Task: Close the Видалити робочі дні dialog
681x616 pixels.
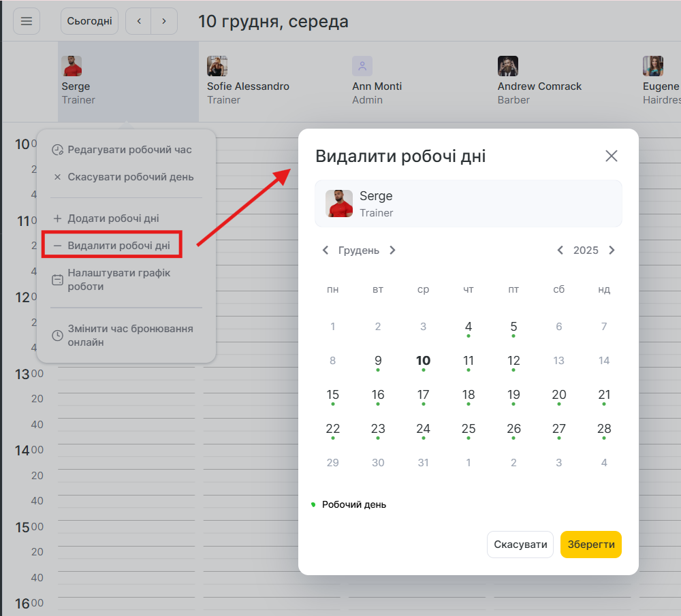Action: (611, 156)
